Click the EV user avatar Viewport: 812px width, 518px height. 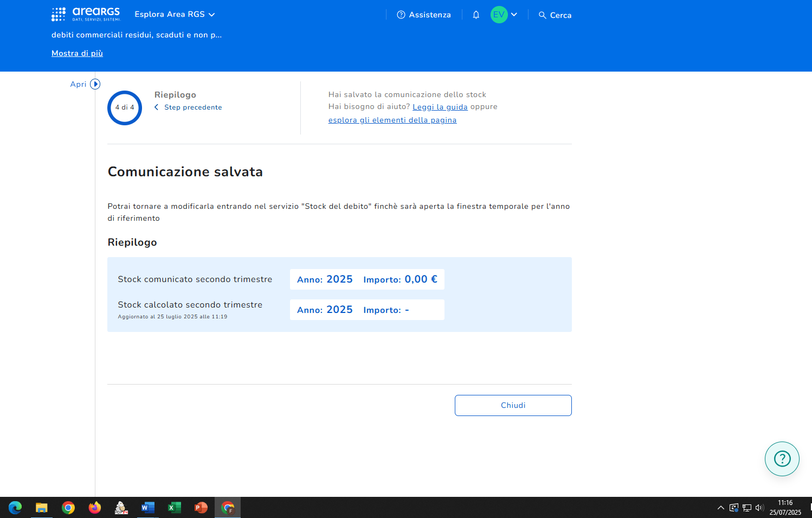(x=499, y=15)
